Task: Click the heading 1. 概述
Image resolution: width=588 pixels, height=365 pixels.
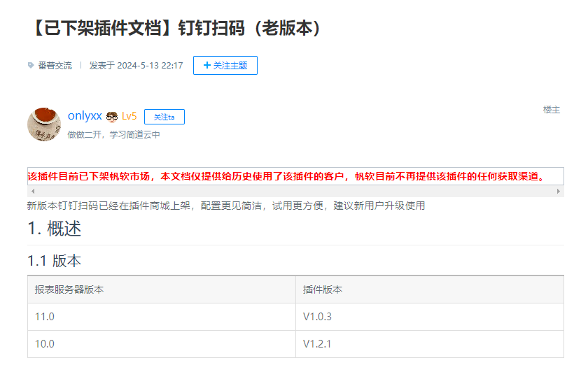Action: (x=55, y=229)
